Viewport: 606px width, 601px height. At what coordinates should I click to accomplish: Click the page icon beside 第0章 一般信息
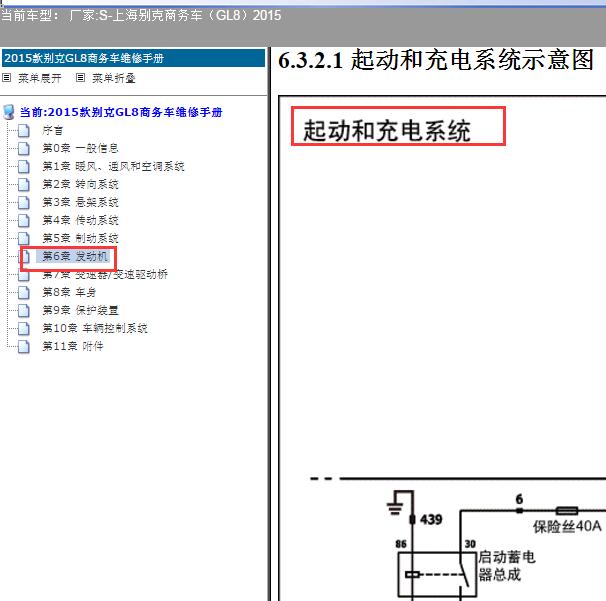(24, 148)
